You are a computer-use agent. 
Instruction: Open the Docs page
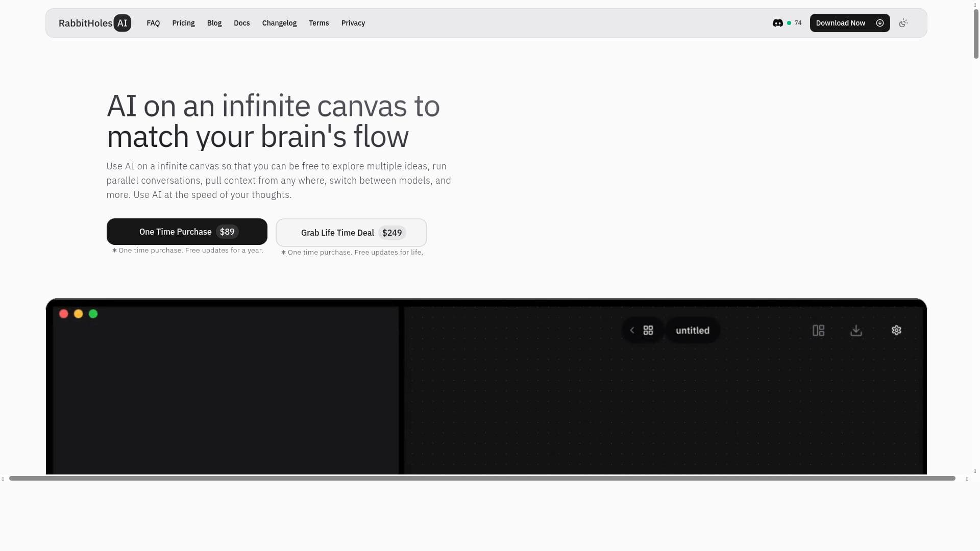coord(241,23)
